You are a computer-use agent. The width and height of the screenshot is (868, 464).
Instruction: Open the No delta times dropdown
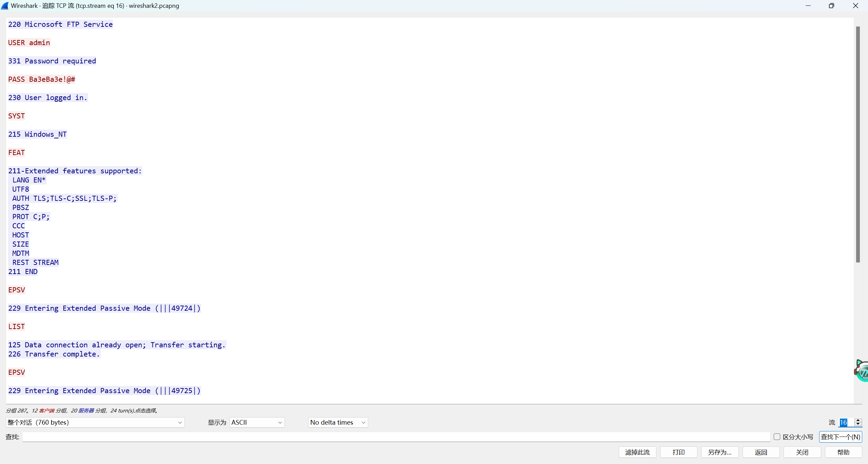pyautogui.click(x=338, y=422)
